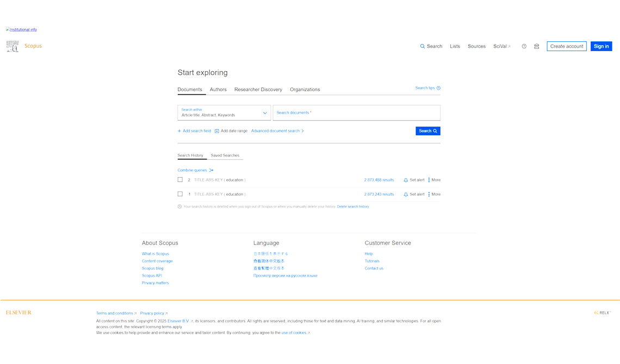
Task: Open the Search within field dropdown
Action: (224, 112)
